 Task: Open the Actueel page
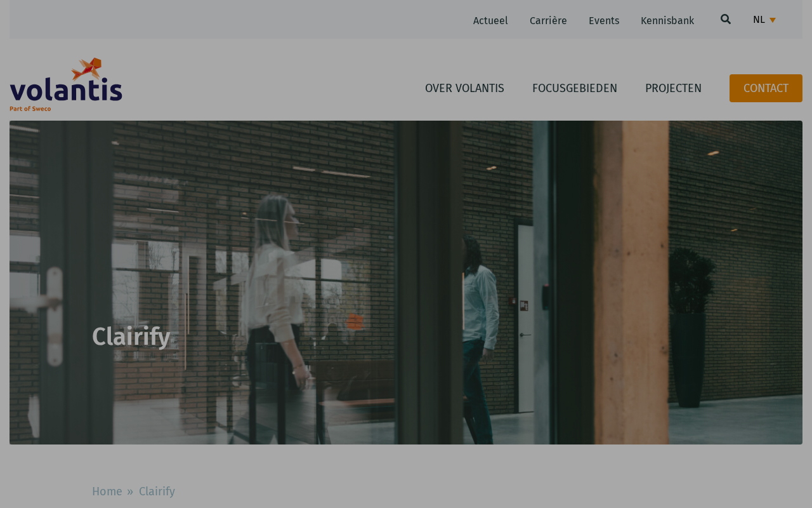(490, 21)
